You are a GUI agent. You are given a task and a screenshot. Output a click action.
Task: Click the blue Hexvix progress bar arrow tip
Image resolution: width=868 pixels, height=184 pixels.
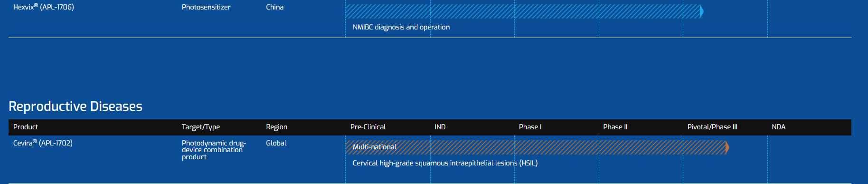702,11
